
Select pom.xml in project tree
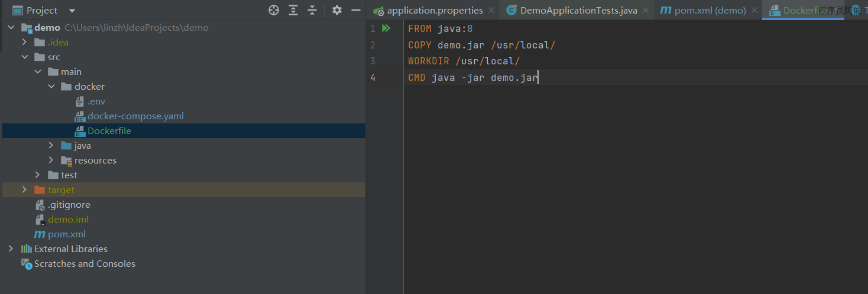coord(66,234)
